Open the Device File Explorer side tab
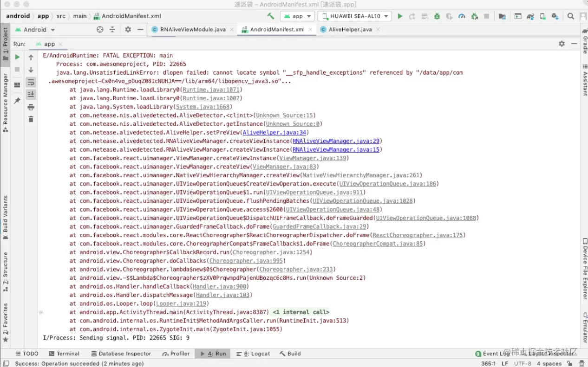 [x=585, y=268]
